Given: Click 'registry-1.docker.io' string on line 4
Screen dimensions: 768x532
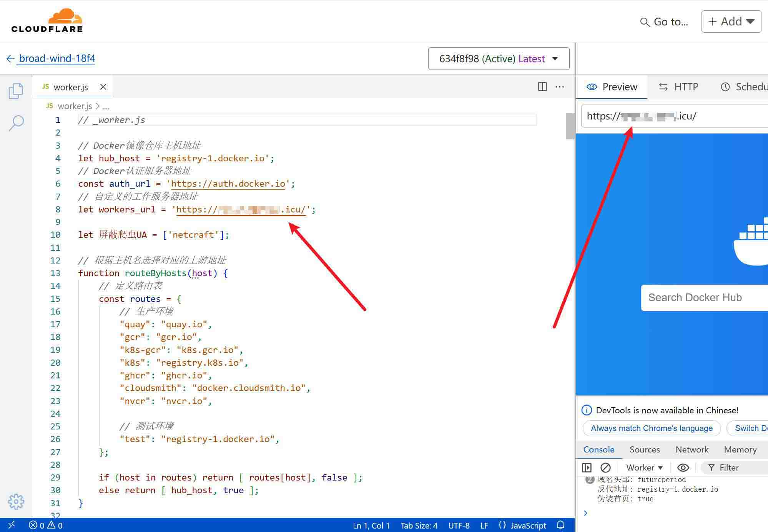Looking at the screenshot, I should 212,158.
